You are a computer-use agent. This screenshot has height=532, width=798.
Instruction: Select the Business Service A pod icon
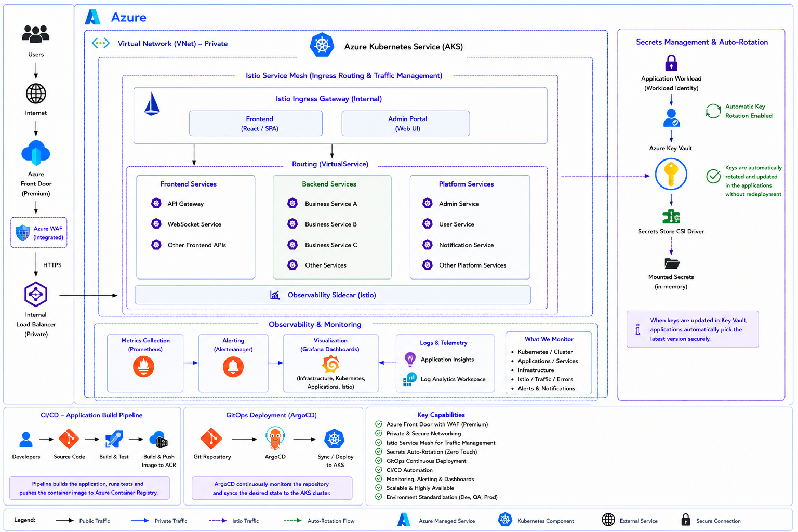(292, 203)
